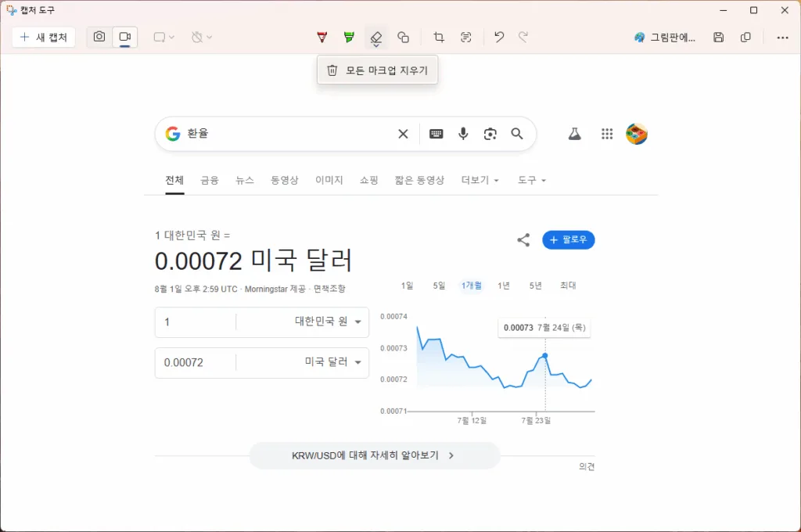
Task: Activate the image crop tool
Action: click(x=439, y=38)
